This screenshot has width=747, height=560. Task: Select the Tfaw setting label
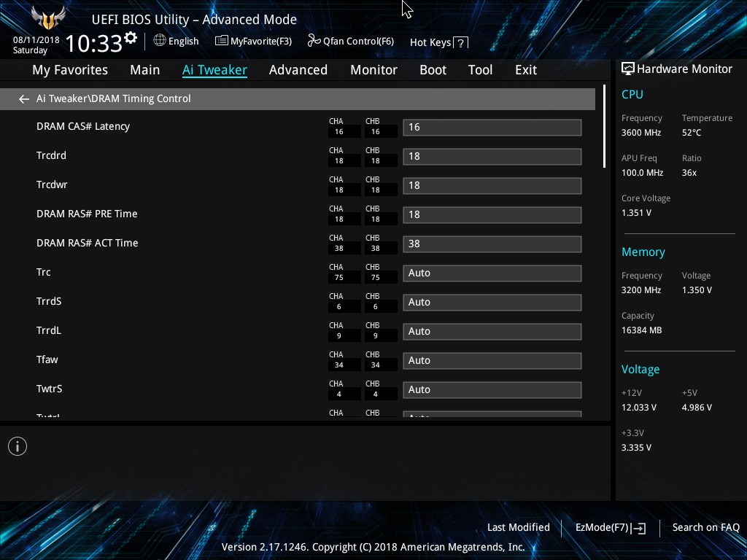[47, 360]
